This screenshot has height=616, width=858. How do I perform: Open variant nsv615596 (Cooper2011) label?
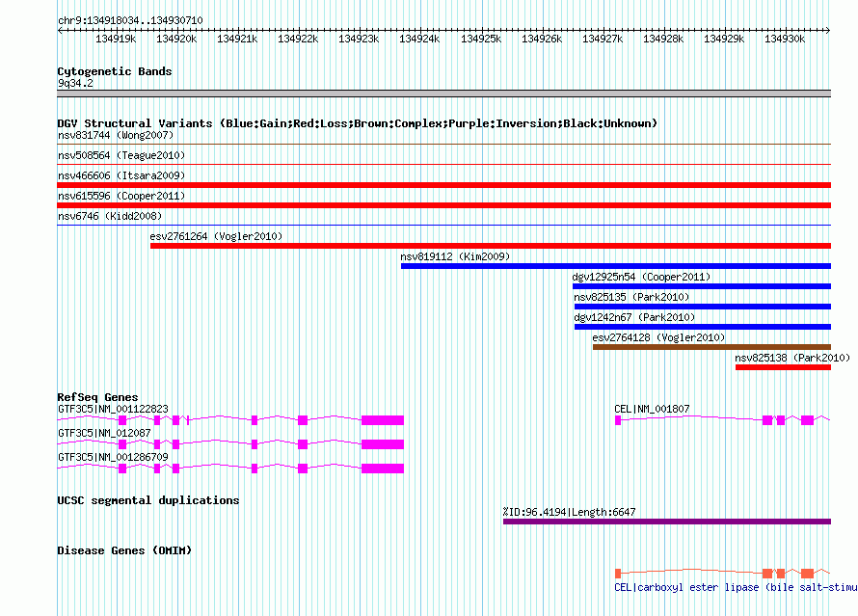pos(121,196)
